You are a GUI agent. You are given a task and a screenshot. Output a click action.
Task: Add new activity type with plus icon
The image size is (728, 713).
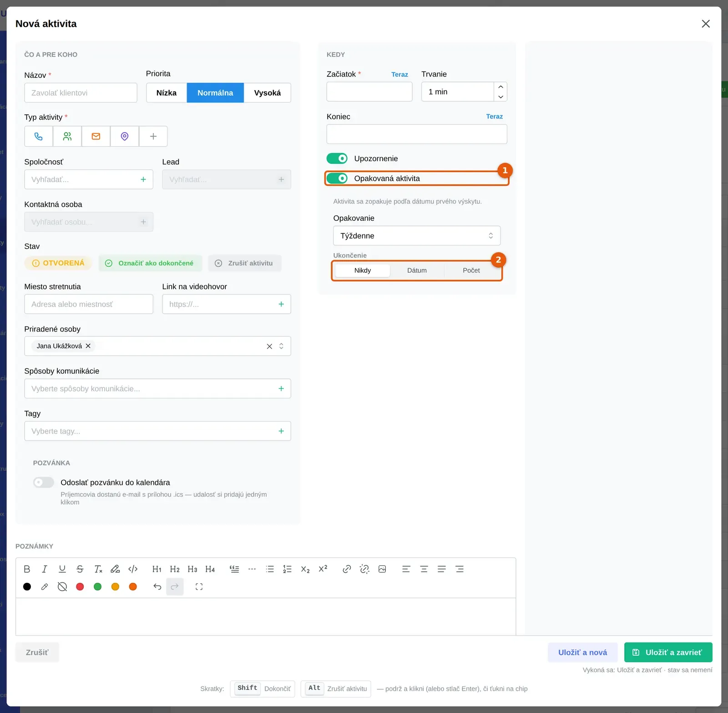(x=153, y=136)
